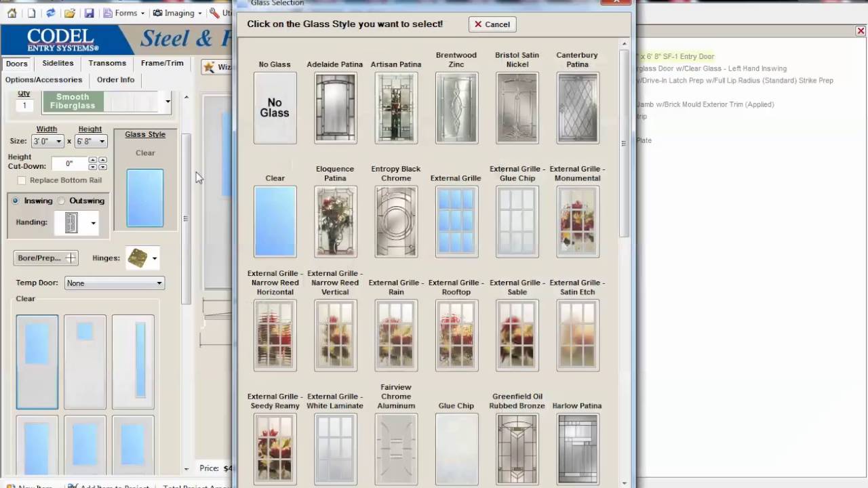Open the Height size dropdown

click(91, 141)
